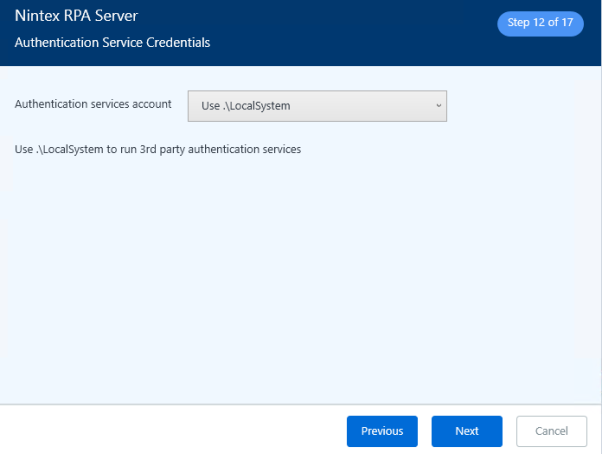Abort the installer with the Cancel button
This screenshot has height=454, width=602.
(551, 431)
